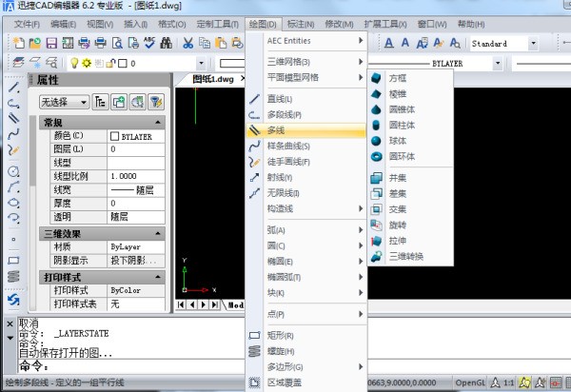571x392 pixels.
Task: Collapse the 三维效果 section
Action: (x=158, y=233)
